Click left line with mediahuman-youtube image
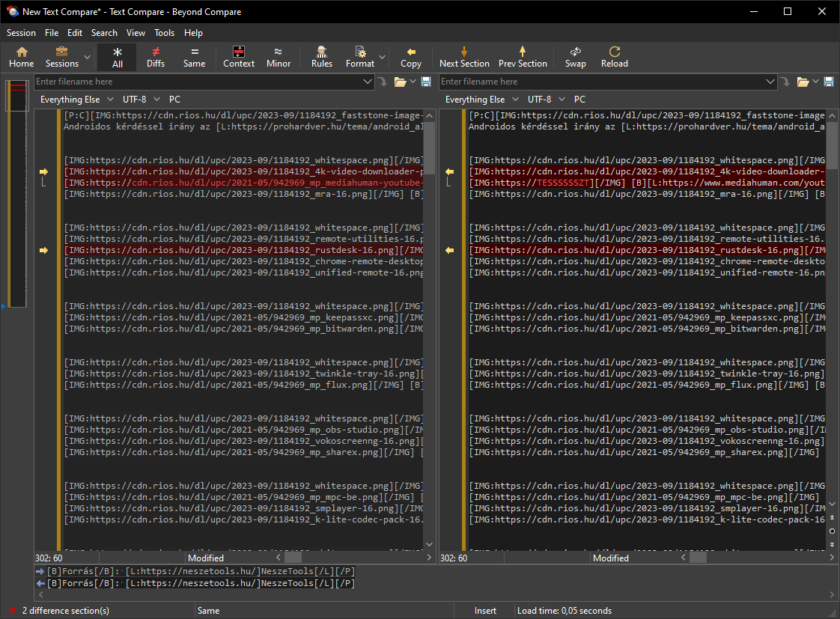Screen dimensions: 840x619 pyautogui.click(x=244, y=183)
